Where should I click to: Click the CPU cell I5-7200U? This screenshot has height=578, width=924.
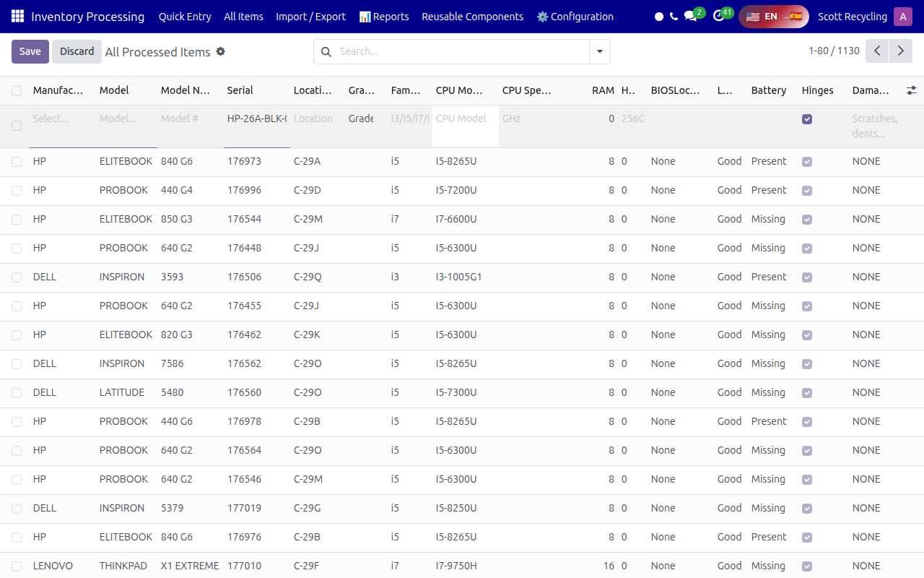coord(456,190)
